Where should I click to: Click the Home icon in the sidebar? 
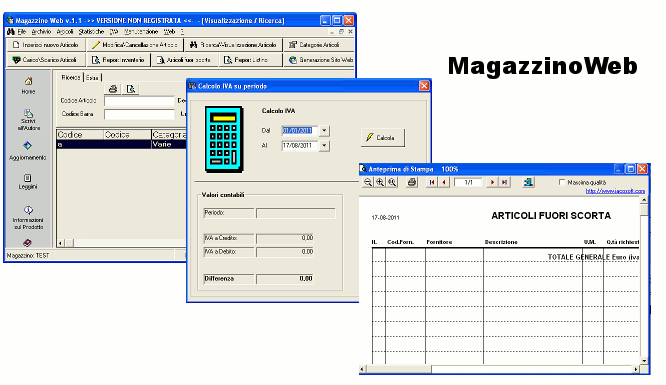click(28, 81)
